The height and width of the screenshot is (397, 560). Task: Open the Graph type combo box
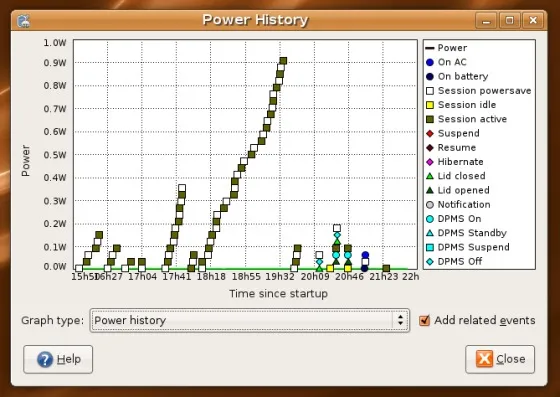(249, 320)
